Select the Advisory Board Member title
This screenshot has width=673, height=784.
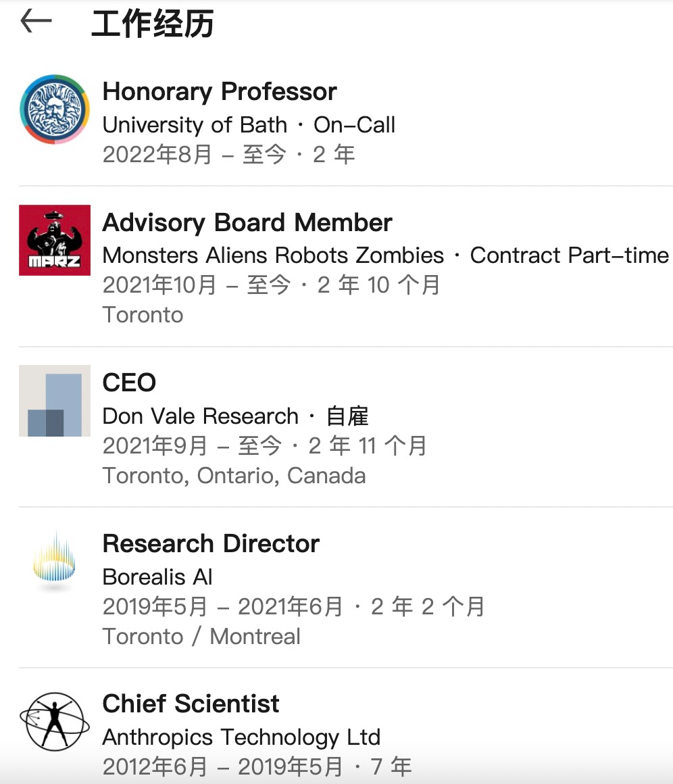pos(247,222)
